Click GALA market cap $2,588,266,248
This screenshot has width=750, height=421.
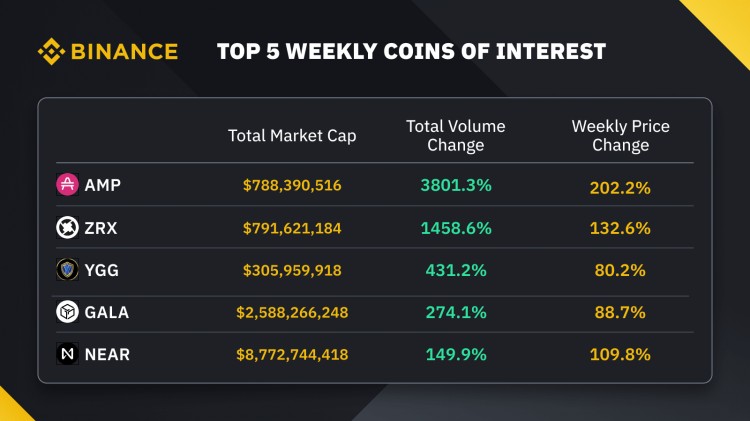click(292, 312)
